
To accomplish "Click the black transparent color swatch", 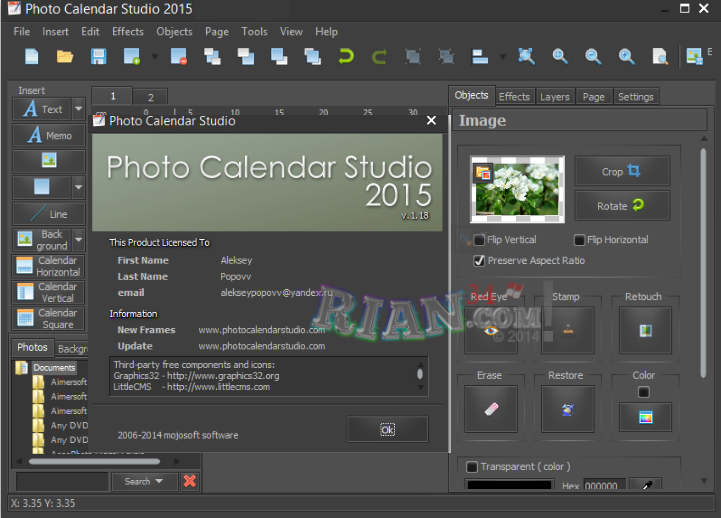I will tap(509, 486).
